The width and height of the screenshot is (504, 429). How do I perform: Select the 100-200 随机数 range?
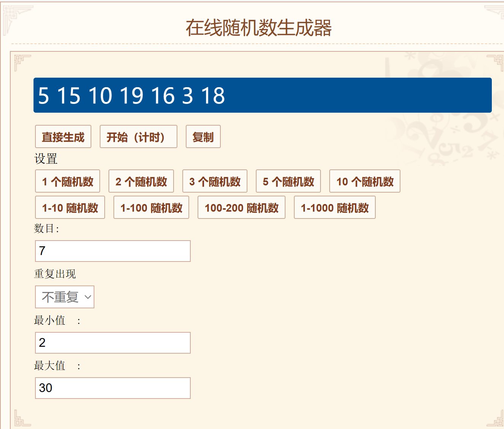(242, 207)
